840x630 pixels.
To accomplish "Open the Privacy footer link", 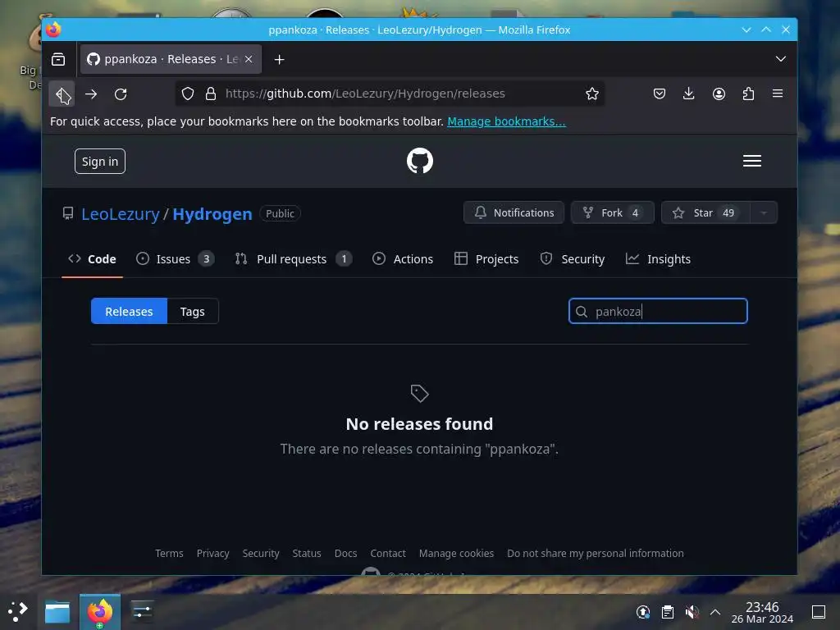I will point(212,554).
